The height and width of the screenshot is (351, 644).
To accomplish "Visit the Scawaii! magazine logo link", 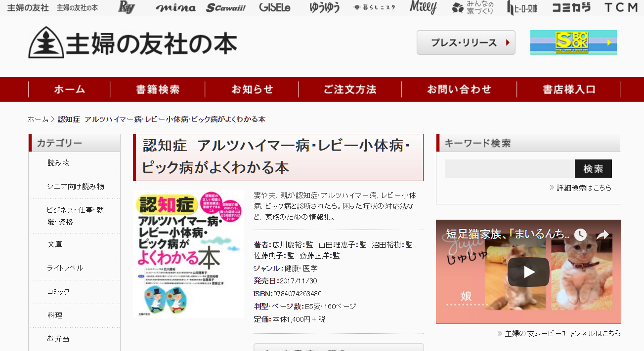I will 226,7.
